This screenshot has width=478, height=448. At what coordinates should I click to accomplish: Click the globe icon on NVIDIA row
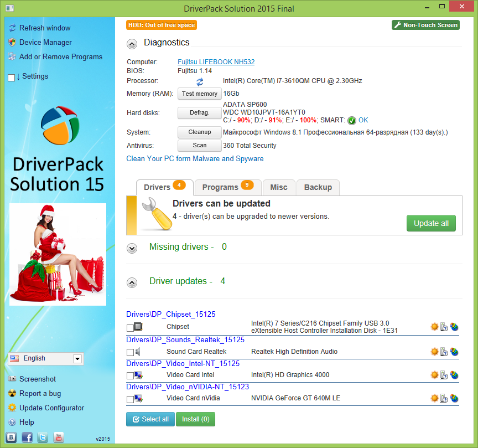454,398
